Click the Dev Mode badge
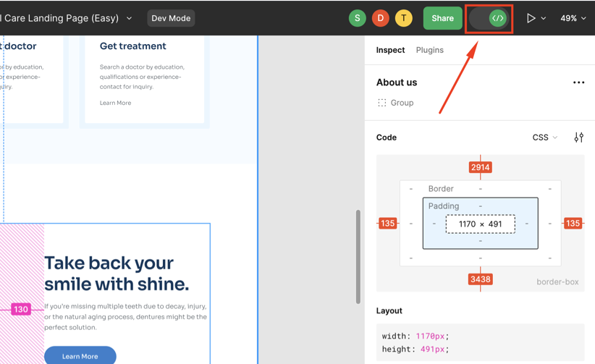 click(171, 18)
